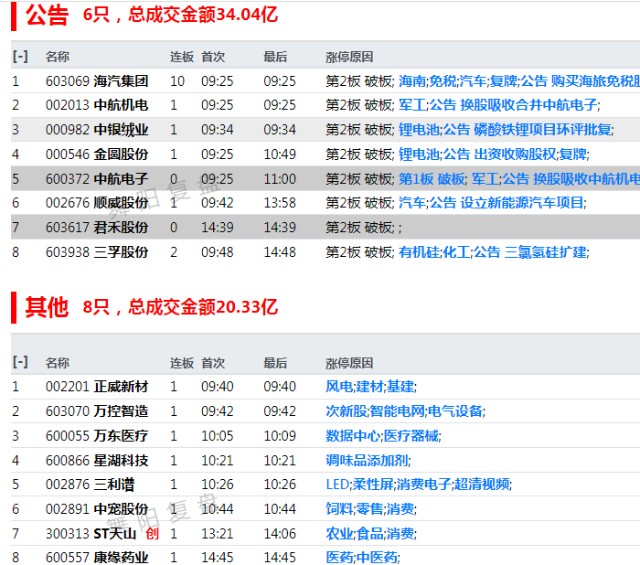640x565 pixels.
Task: Click 其他 section title
Action: pyautogui.click(x=47, y=307)
